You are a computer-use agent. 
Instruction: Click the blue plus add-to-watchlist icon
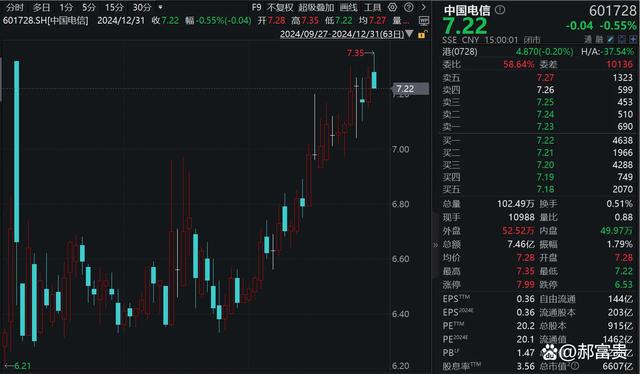pyautogui.click(x=633, y=40)
